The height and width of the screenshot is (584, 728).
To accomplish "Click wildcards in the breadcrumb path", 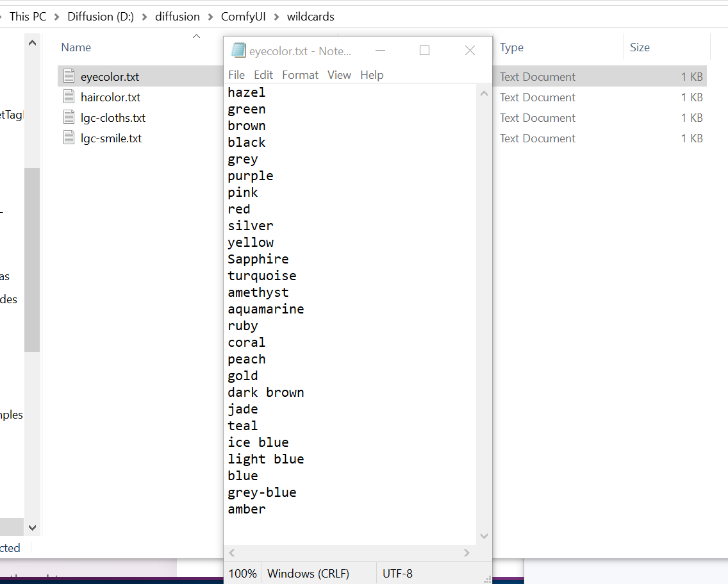I will (x=311, y=17).
